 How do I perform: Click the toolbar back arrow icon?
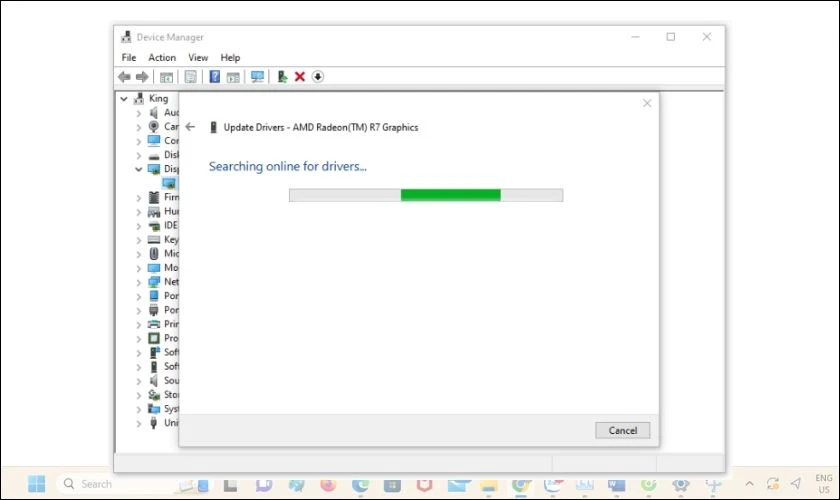click(124, 77)
